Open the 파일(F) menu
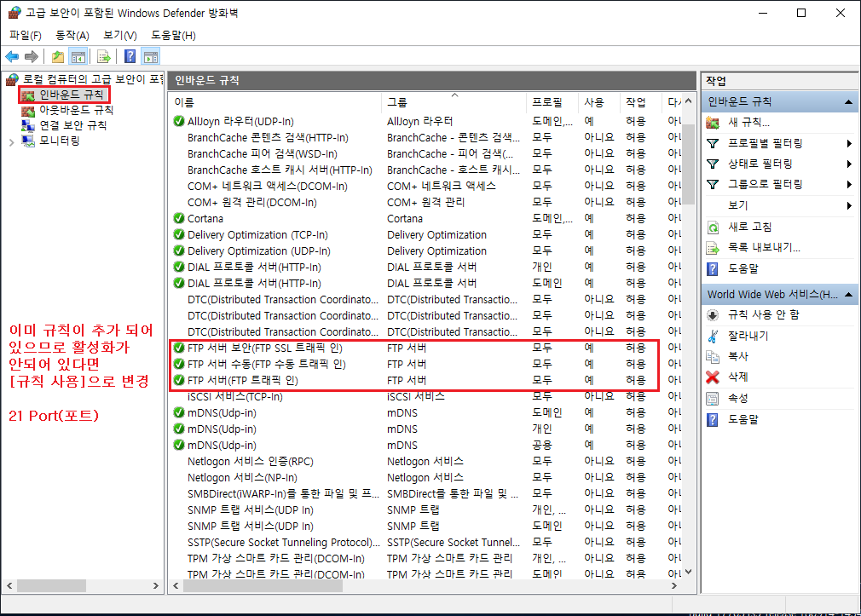The height and width of the screenshot is (616, 861). [26, 35]
